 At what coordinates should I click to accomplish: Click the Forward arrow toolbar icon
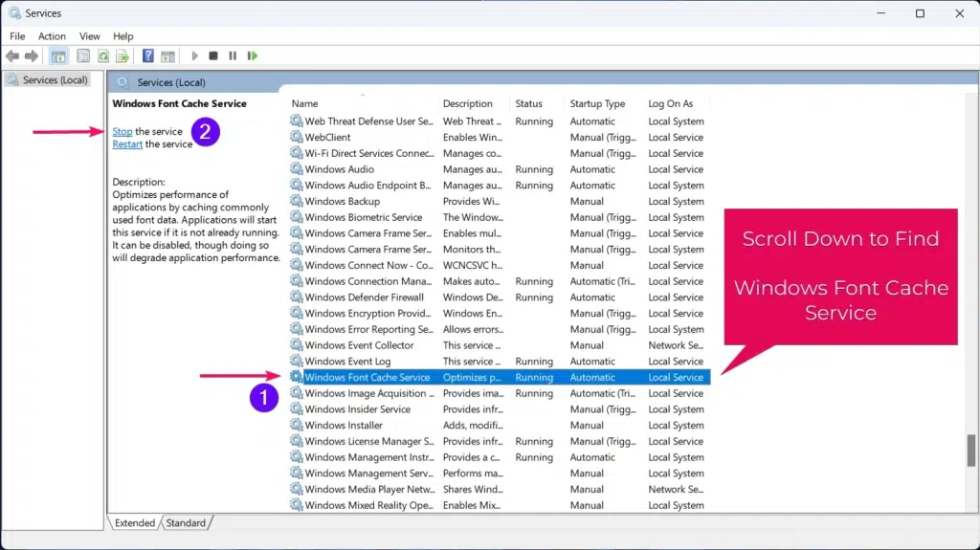point(32,56)
